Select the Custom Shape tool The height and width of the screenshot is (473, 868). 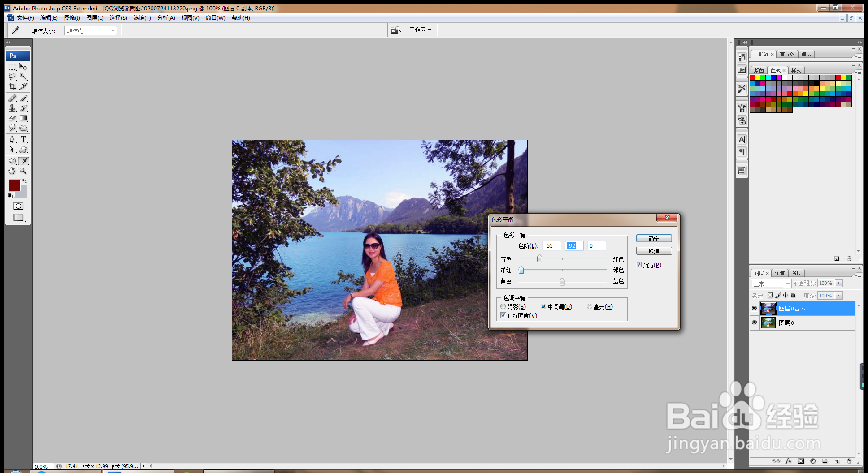coord(24,150)
